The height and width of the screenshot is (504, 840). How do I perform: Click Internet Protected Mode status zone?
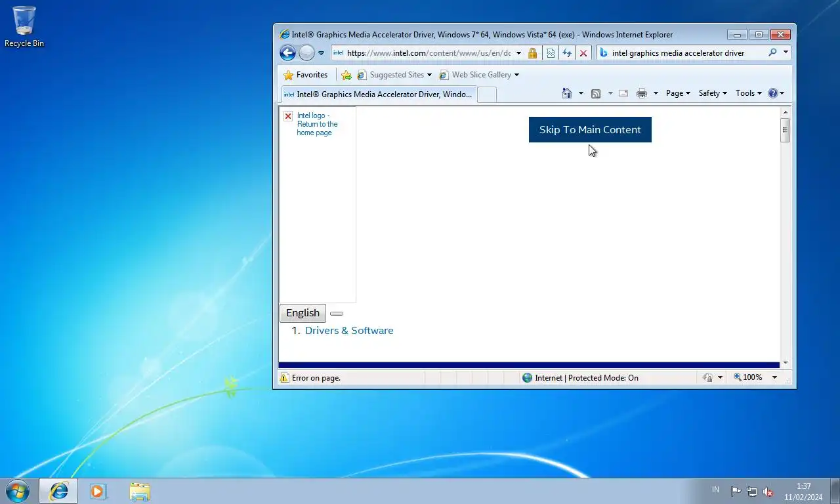click(x=580, y=378)
